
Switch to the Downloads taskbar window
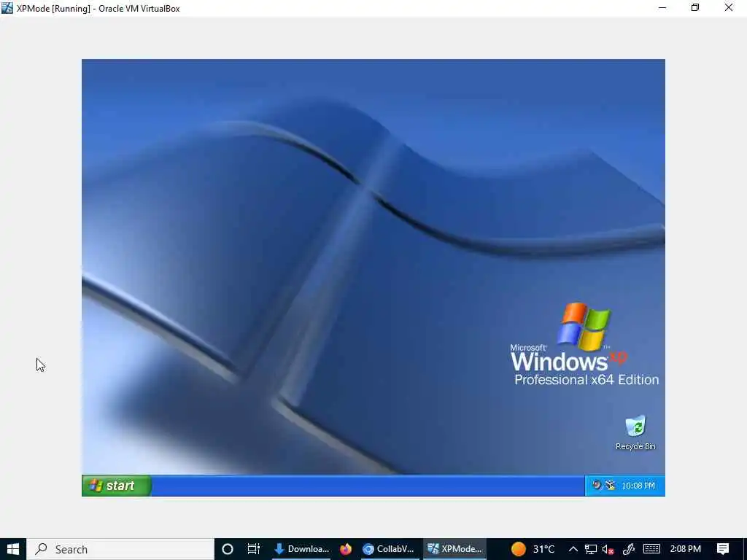pyautogui.click(x=301, y=549)
